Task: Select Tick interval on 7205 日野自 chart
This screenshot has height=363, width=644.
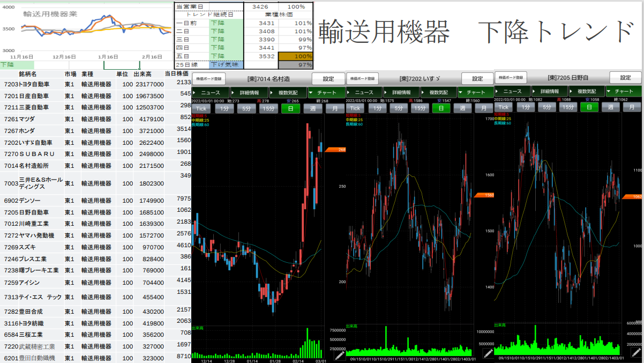Action: click(504, 107)
